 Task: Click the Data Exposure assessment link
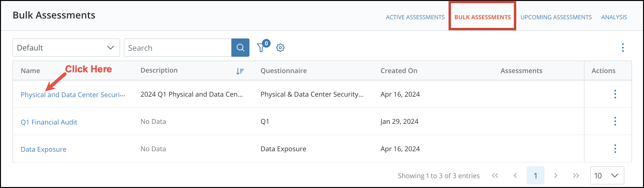(x=43, y=149)
